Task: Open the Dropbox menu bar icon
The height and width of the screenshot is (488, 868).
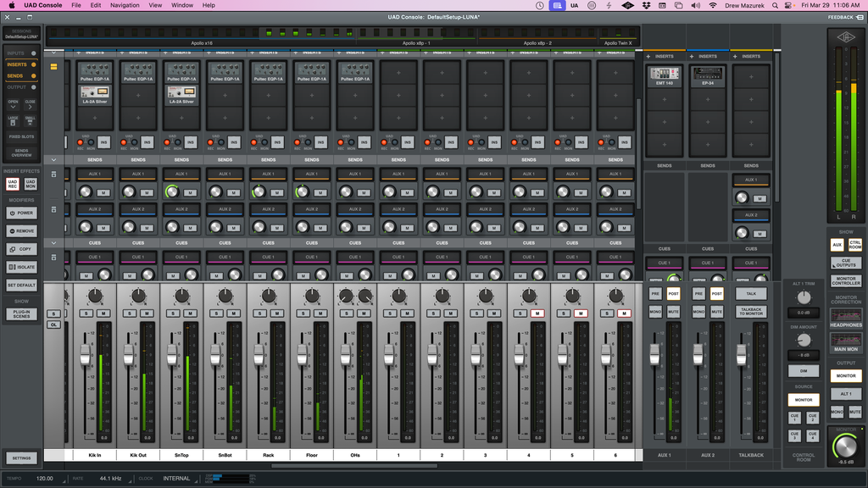Action: point(646,6)
